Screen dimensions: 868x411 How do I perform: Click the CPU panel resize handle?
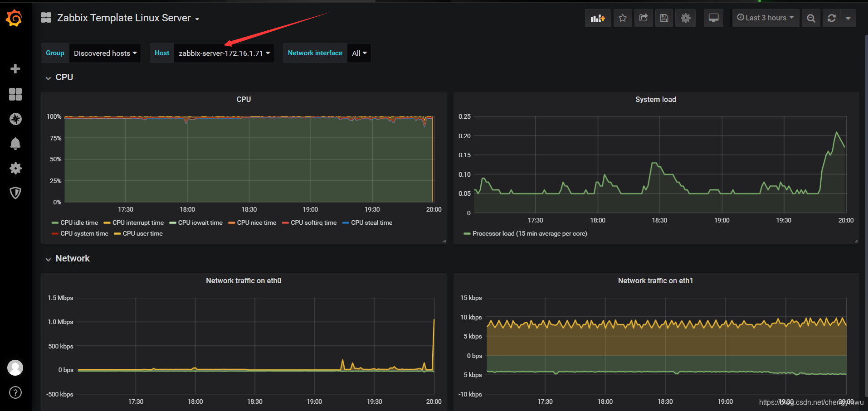coord(444,241)
